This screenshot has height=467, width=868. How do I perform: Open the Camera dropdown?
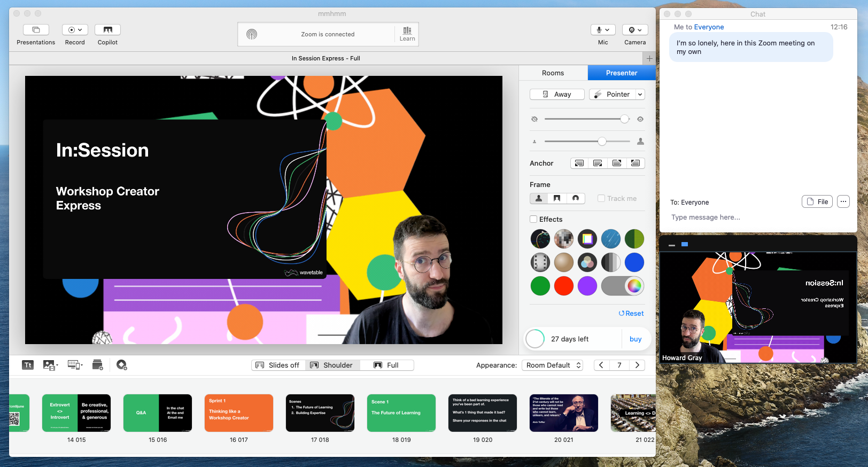[x=635, y=30]
